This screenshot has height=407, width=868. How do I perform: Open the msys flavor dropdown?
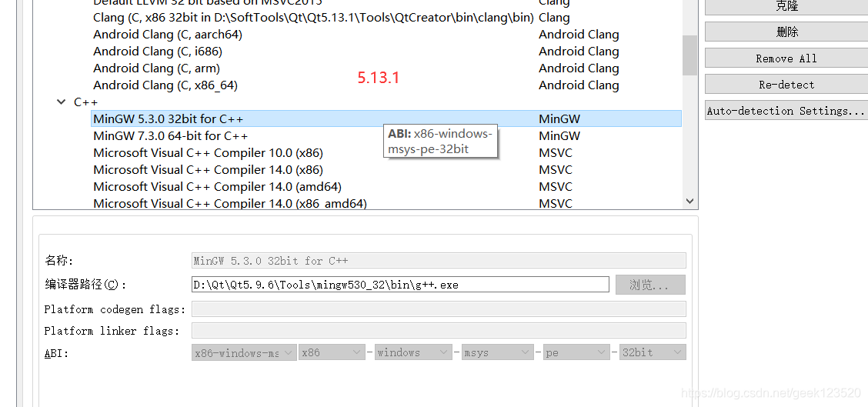(498, 352)
